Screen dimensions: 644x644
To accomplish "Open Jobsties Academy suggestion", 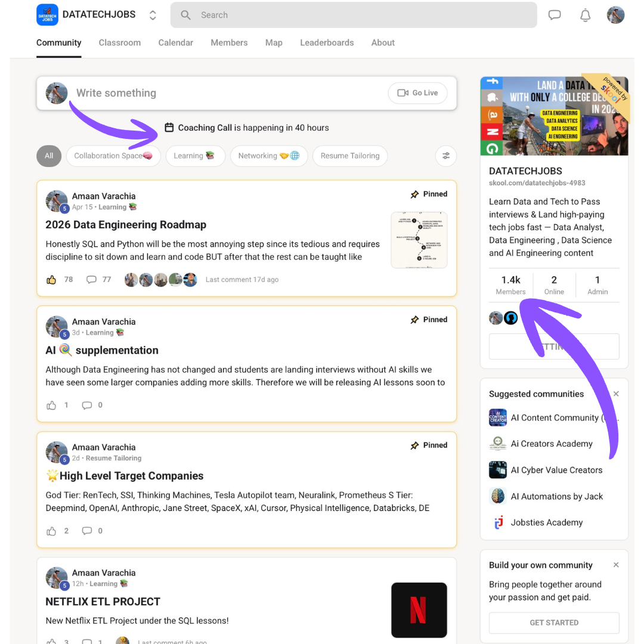I will pyautogui.click(x=535, y=523).
